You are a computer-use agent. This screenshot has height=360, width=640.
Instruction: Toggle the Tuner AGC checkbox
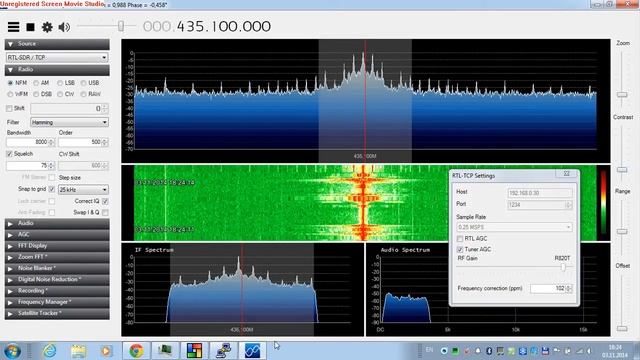460,249
